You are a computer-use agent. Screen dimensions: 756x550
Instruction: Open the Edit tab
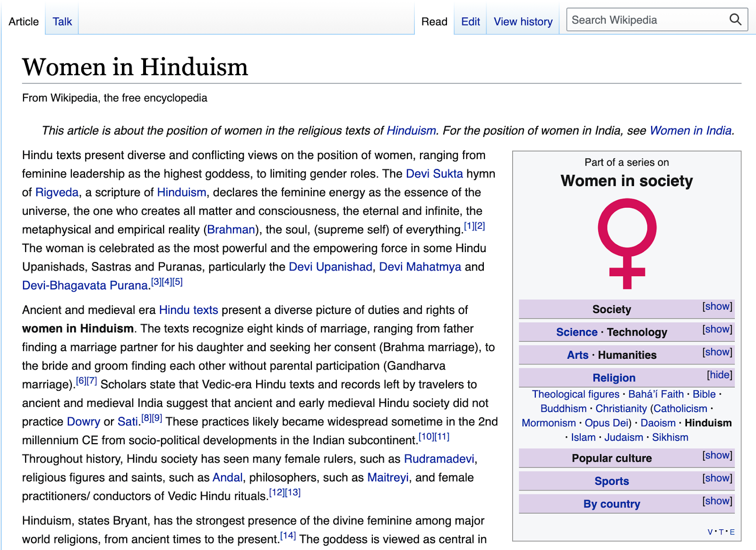(471, 22)
